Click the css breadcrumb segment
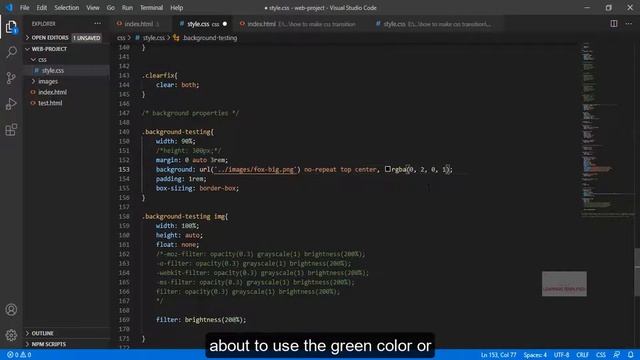This screenshot has height=360, width=640. click(121, 38)
